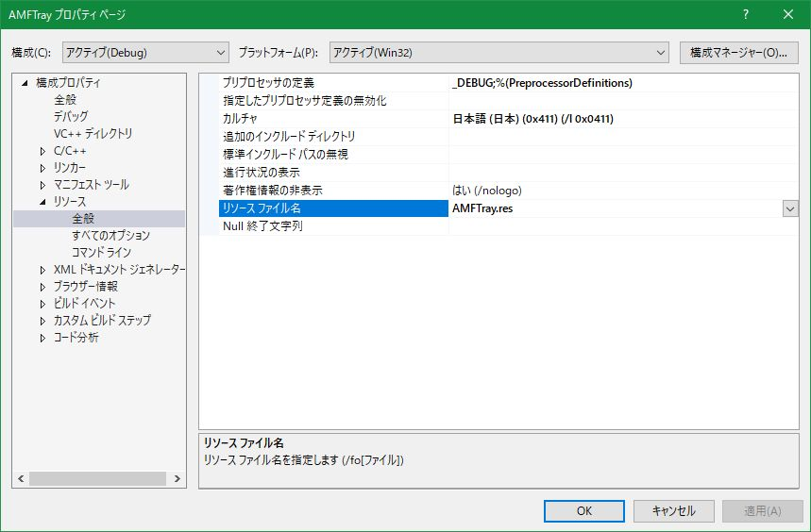This screenshot has height=532, width=811.
Task: Click the OK button
Action: coord(583,510)
